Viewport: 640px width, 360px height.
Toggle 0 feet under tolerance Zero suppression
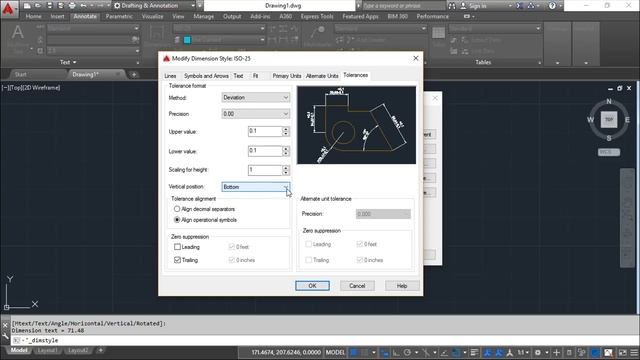[x=231, y=247]
